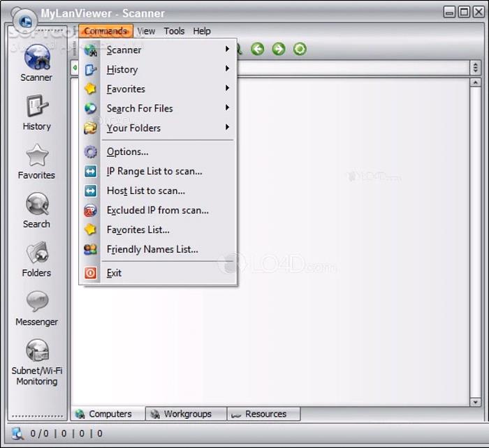Open the Search sidebar icon
The height and width of the screenshot is (448, 489).
37,204
